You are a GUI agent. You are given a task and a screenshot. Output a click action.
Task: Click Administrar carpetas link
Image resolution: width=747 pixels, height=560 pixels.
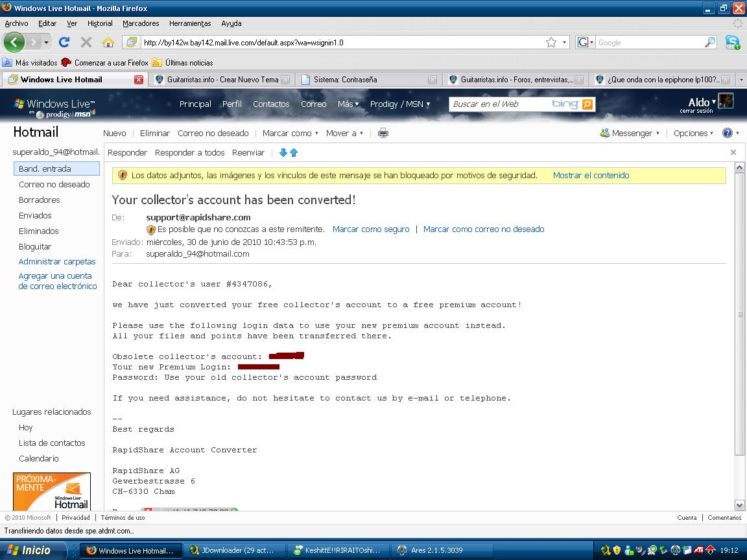(x=57, y=261)
